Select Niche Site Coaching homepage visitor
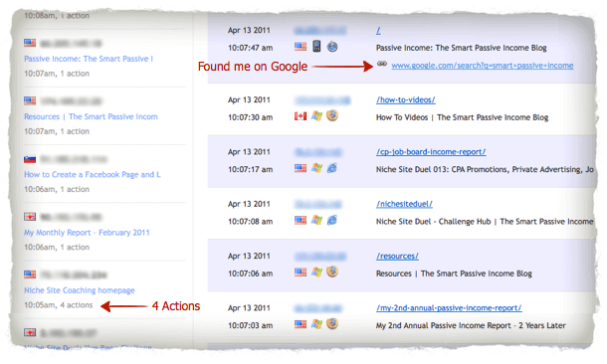Image resolution: width=607 pixels, height=364 pixels. [x=80, y=290]
